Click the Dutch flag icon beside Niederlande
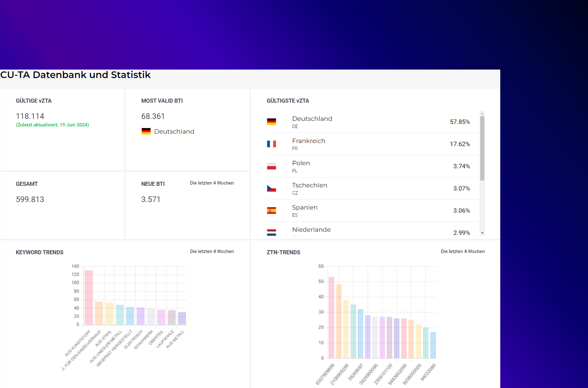This screenshot has height=388, width=588. (x=271, y=232)
